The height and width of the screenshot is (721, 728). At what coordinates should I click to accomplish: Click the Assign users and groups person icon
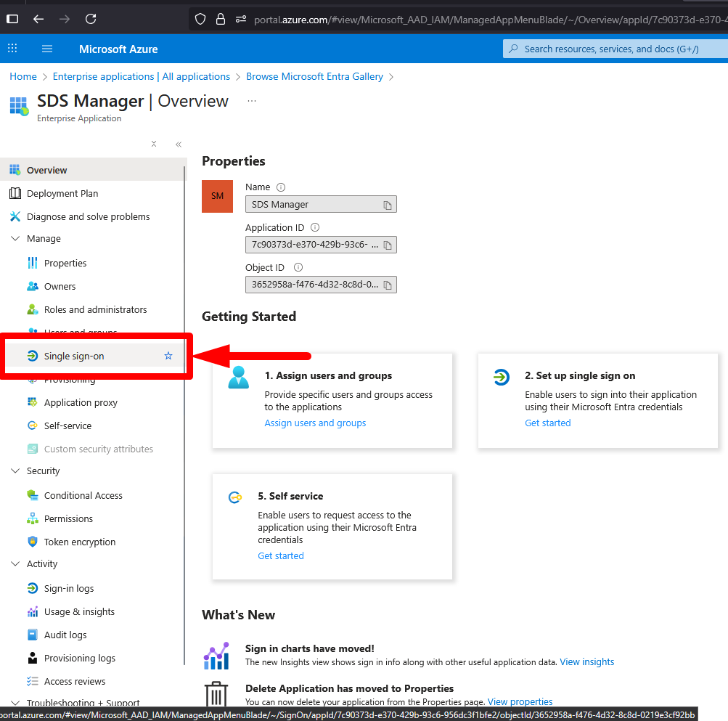(239, 378)
